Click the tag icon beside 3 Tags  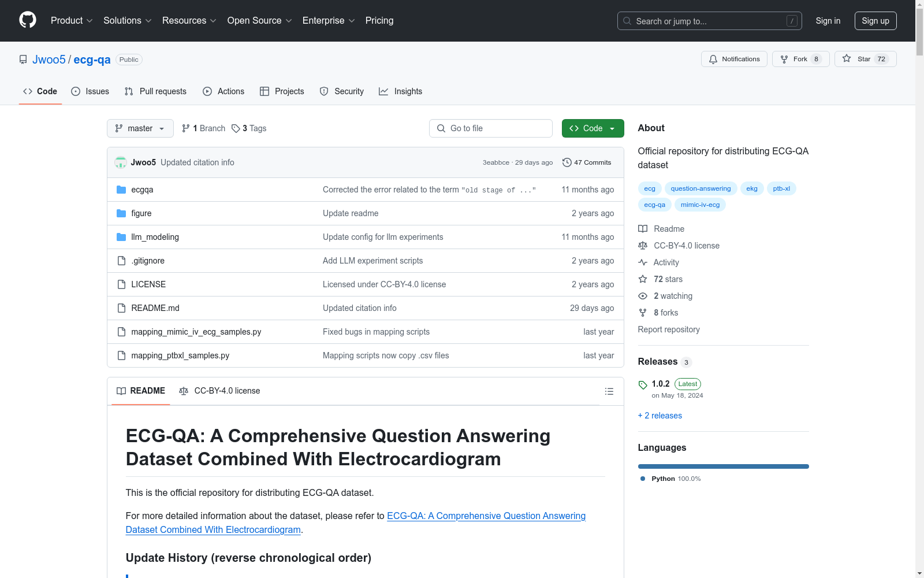[236, 128]
